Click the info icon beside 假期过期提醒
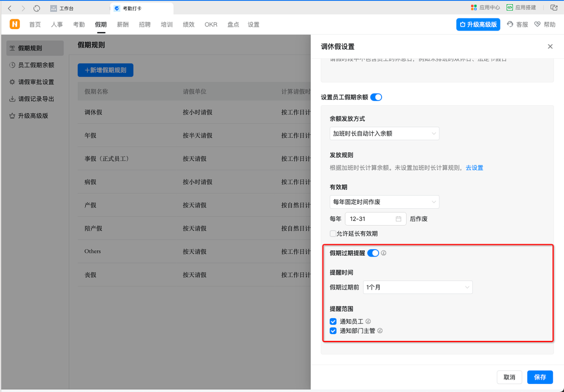This screenshot has width=564, height=392. pyautogui.click(x=384, y=253)
